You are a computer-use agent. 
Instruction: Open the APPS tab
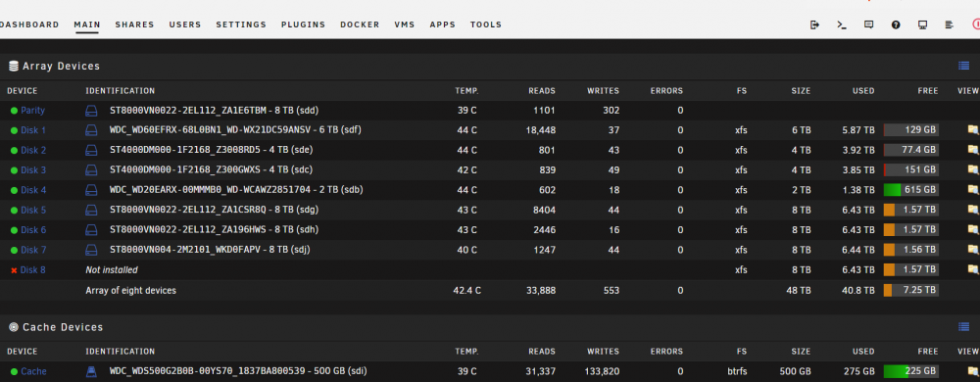443,24
